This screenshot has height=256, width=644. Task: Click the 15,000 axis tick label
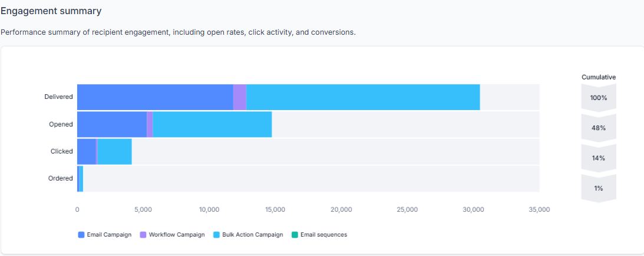(275, 210)
